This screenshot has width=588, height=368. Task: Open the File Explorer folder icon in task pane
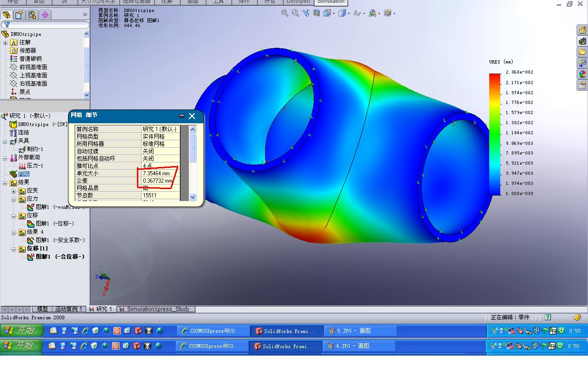[x=582, y=52]
